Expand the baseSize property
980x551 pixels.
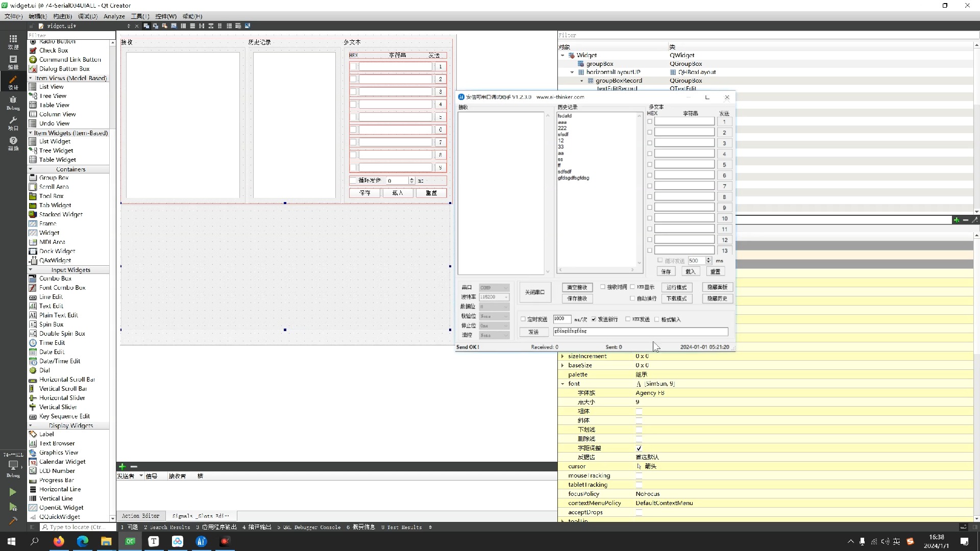tap(562, 365)
